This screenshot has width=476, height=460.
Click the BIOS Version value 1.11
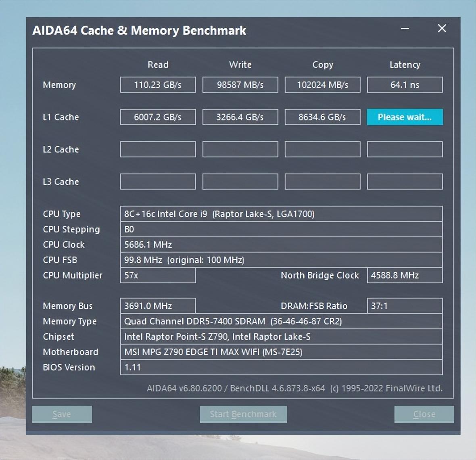281,367
